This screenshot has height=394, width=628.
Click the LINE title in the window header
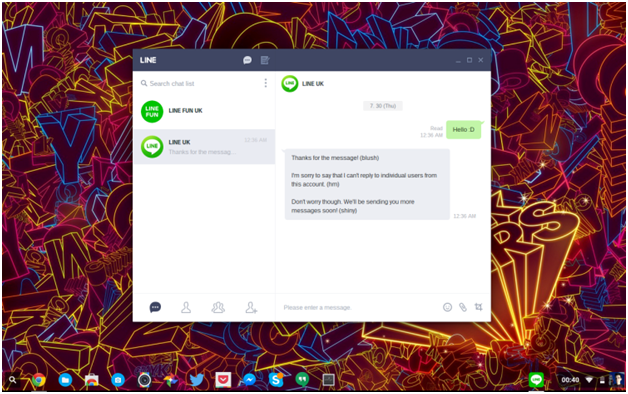point(148,60)
